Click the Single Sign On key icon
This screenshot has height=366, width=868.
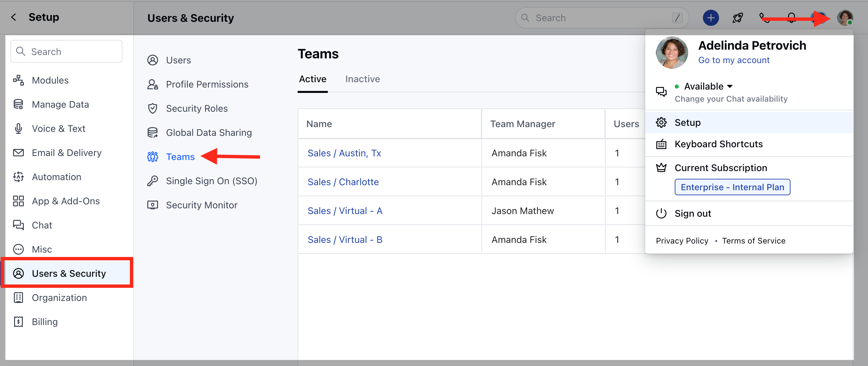152,181
